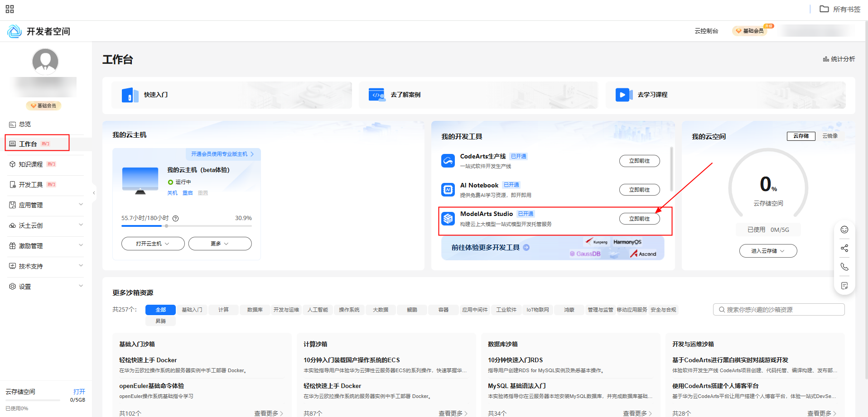The width and height of the screenshot is (868, 417).
Task: Open 所有书签 folder icon
Action: point(824,9)
